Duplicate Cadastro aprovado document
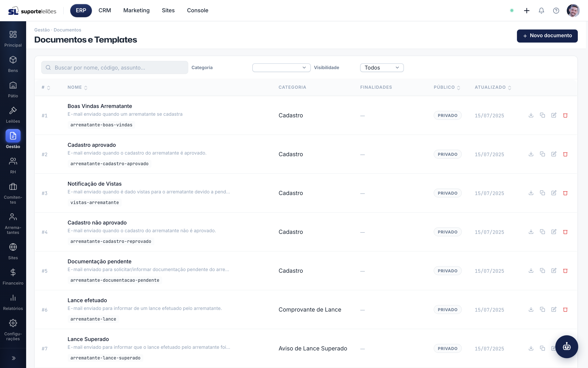 point(542,154)
